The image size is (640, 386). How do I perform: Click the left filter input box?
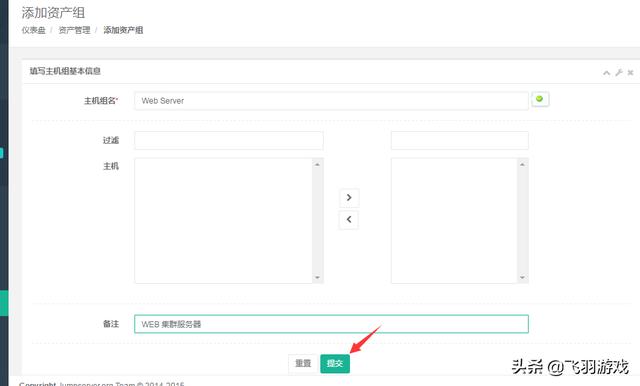point(229,140)
